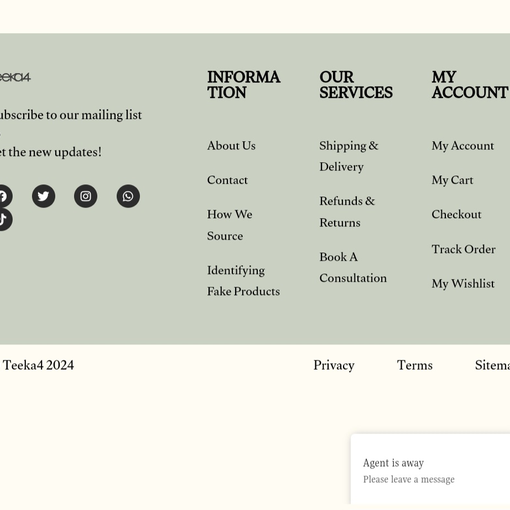
Task: Open Refunds & Returns policy
Action: coord(347,212)
